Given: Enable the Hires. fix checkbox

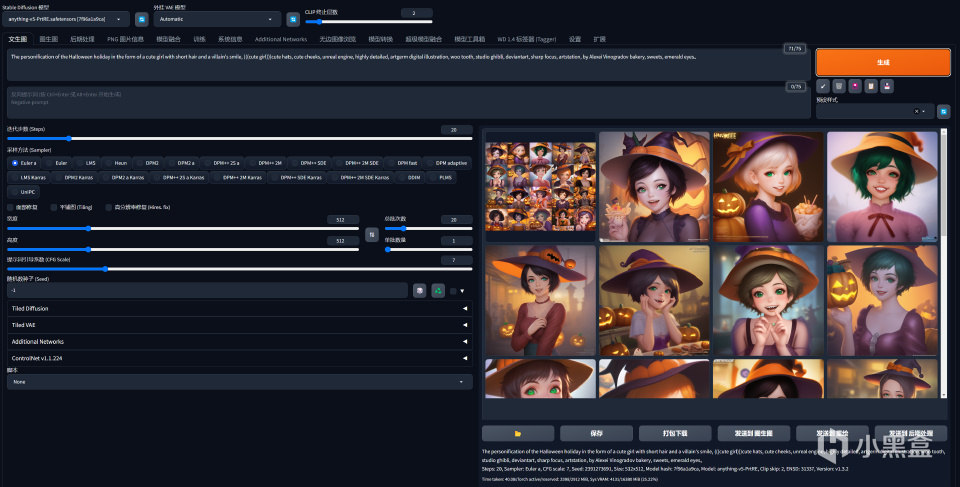Looking at the screenshot, I should pos(109,208).
